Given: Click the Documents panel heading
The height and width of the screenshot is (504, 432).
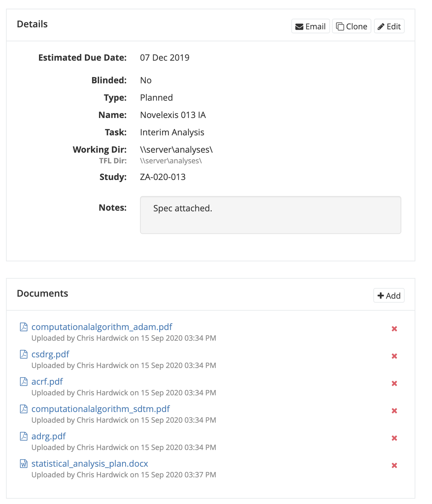Looking at the screenshot, I should pyautogui.click(x=42, y=293).
